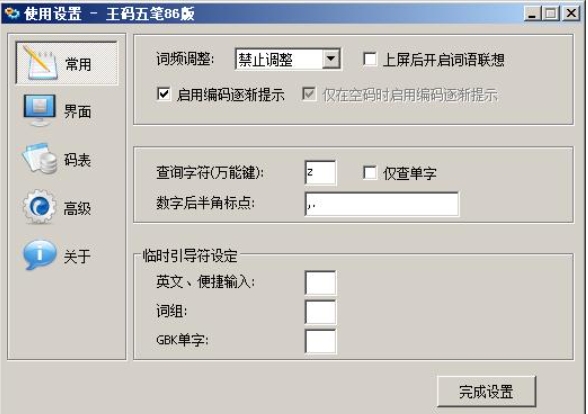Open the 关于 info bubble icon
The width and height of the screenshot is (588, 414).
click(x=40, y=255)
